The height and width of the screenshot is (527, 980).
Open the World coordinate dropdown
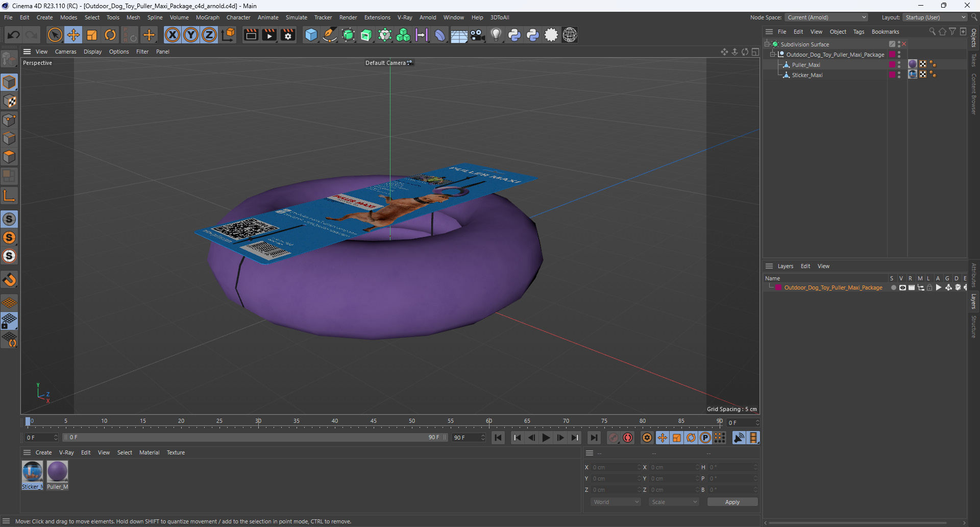(x=616, y=502)
